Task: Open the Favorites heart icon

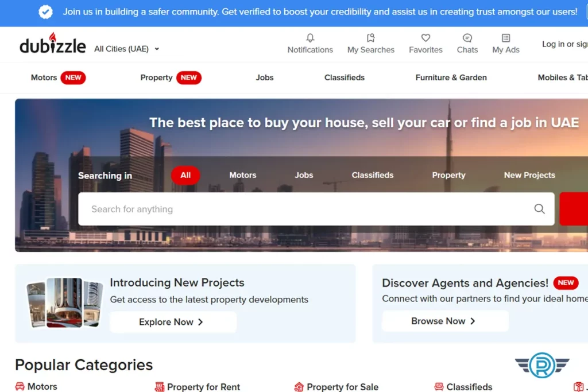Action: (425, 38)
